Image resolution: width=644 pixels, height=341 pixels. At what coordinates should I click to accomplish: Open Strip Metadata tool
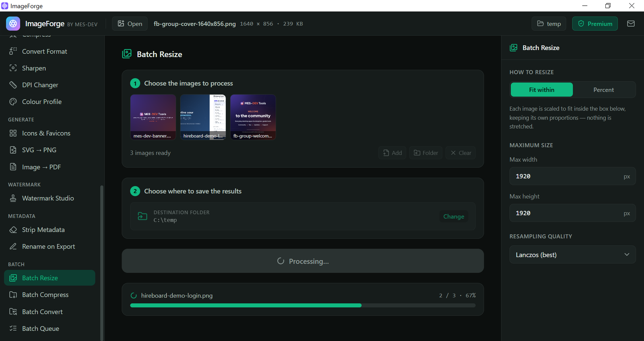coord(50,230)
